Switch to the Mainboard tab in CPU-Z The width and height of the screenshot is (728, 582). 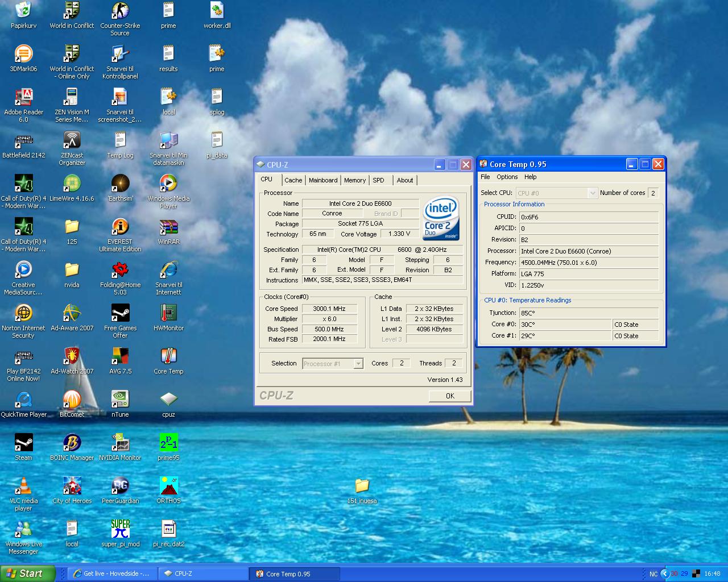pyautogui.click(x=323, y=180)
